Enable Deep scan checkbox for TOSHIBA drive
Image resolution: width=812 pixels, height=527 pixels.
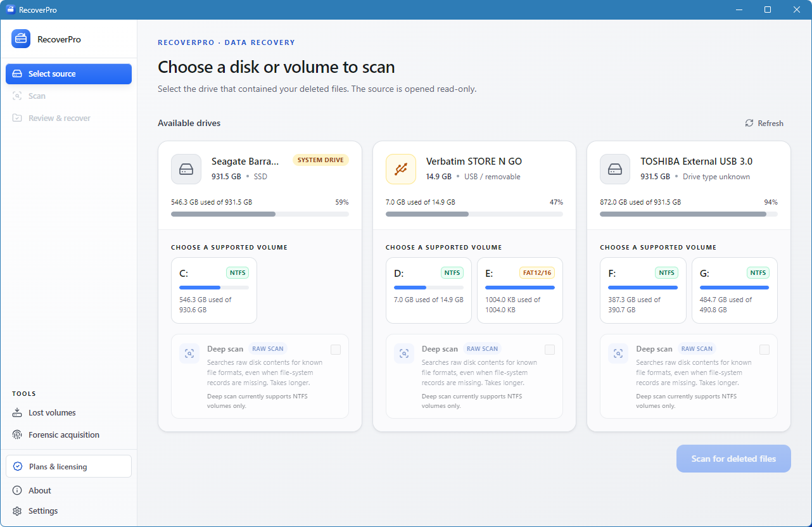tap(764, 350)
